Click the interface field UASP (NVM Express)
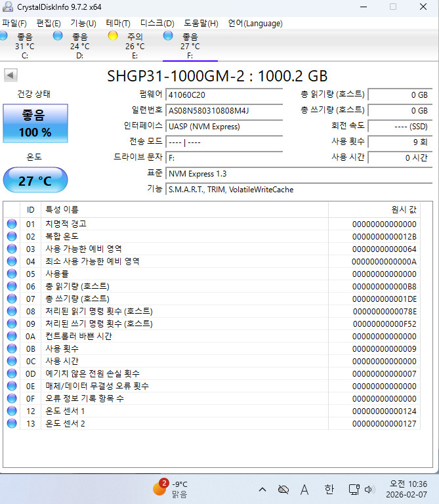 (x=224, y=126)
